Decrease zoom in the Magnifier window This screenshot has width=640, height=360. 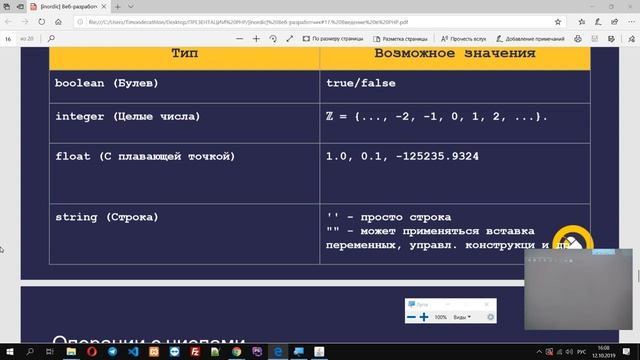411,317
